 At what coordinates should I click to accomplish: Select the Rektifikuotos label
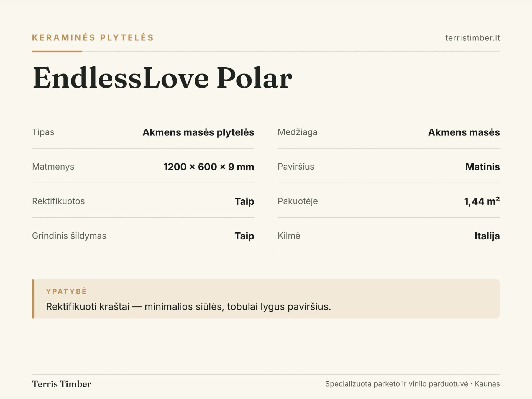(x=58, y=201)
